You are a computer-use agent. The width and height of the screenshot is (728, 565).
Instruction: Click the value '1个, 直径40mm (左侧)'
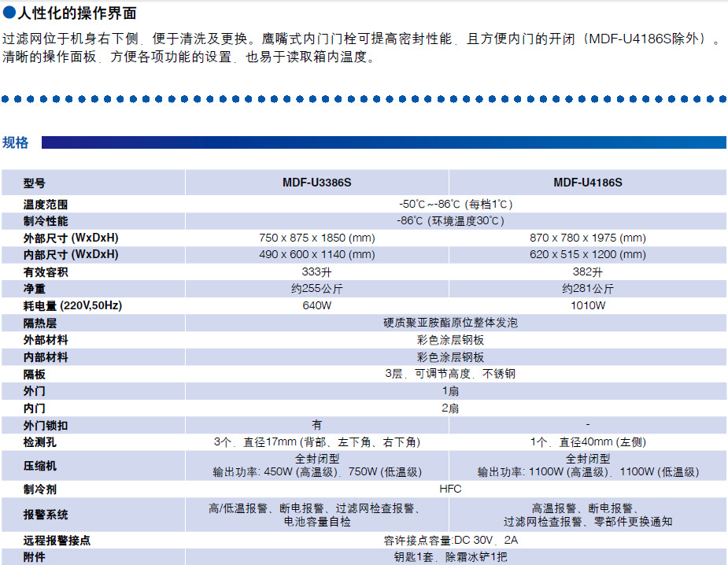(588, 442)
